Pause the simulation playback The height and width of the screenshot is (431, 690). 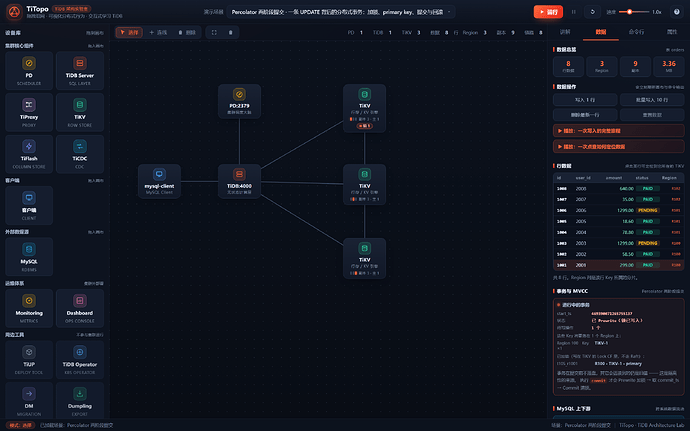[573, 12]
